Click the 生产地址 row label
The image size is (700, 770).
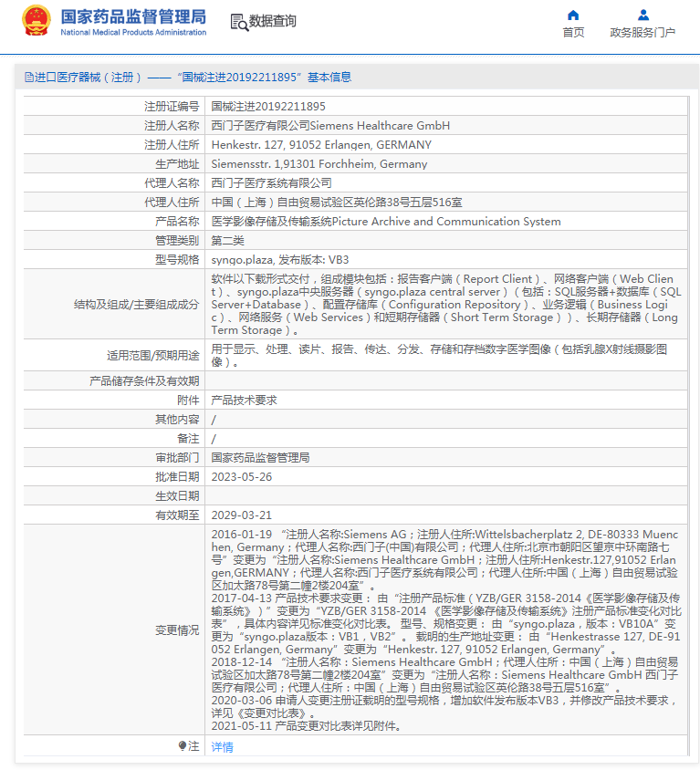click(x=177, y=164)
